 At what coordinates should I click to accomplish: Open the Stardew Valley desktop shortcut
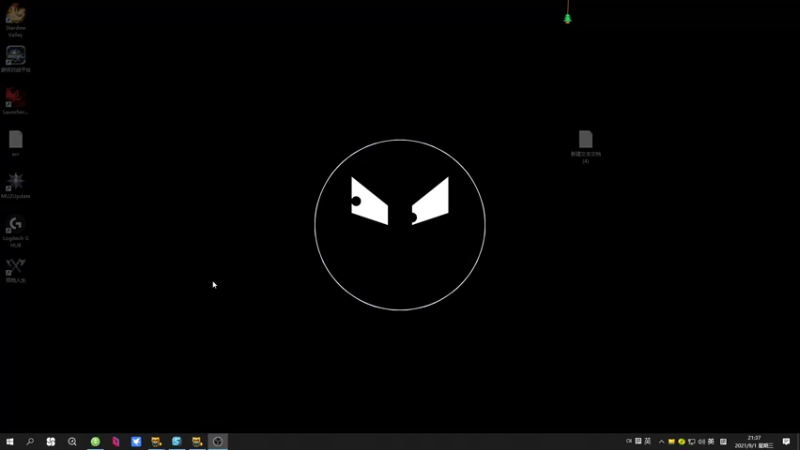click(x=15, y=20)
